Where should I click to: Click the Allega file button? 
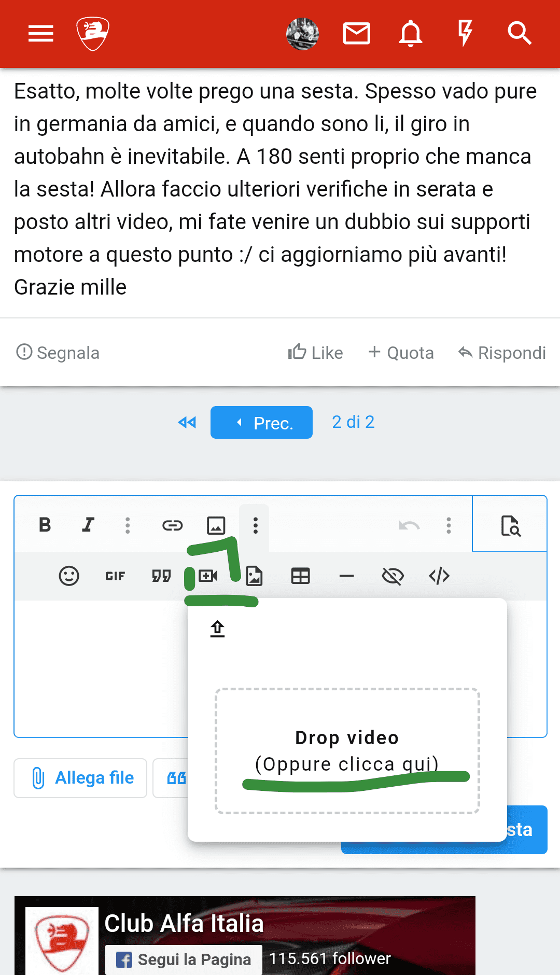click(x=80, y=778)
